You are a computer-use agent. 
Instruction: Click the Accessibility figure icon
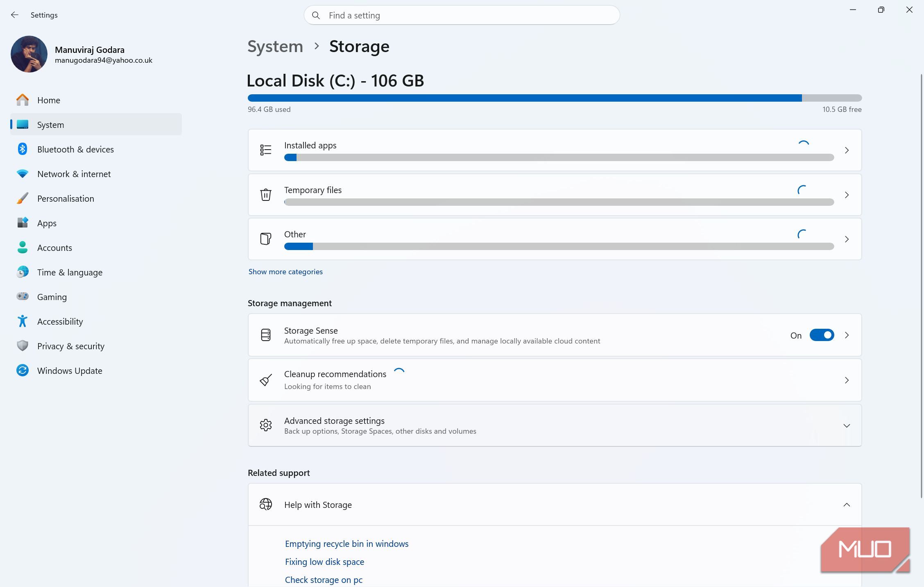[x=23, y=321]
